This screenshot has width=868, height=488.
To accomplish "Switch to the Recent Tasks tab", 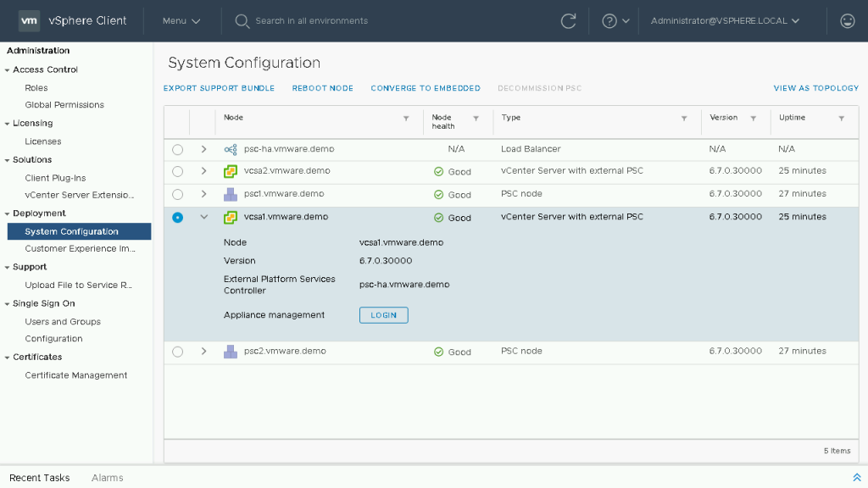I will [39, 478].
